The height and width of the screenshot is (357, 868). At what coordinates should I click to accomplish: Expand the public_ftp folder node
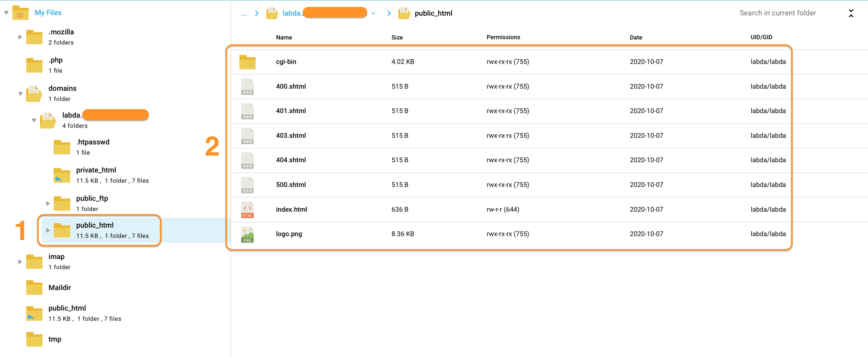[x=48, y=203]
